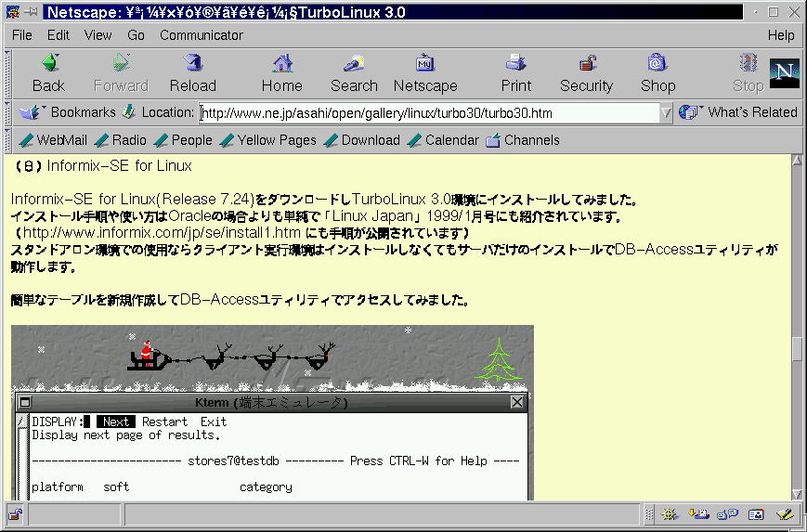Click the title bar pin icon
This screenshot has height=532, width=807.
tap(31, 12)
